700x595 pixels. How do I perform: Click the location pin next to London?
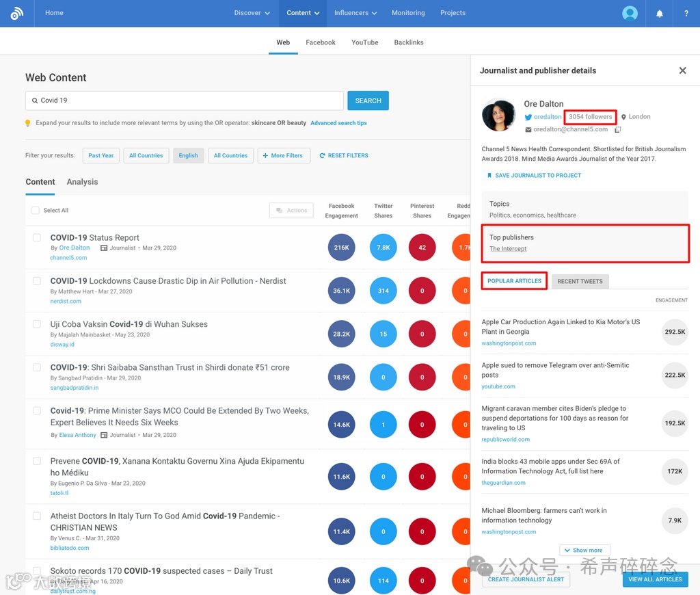pos(623,117)
